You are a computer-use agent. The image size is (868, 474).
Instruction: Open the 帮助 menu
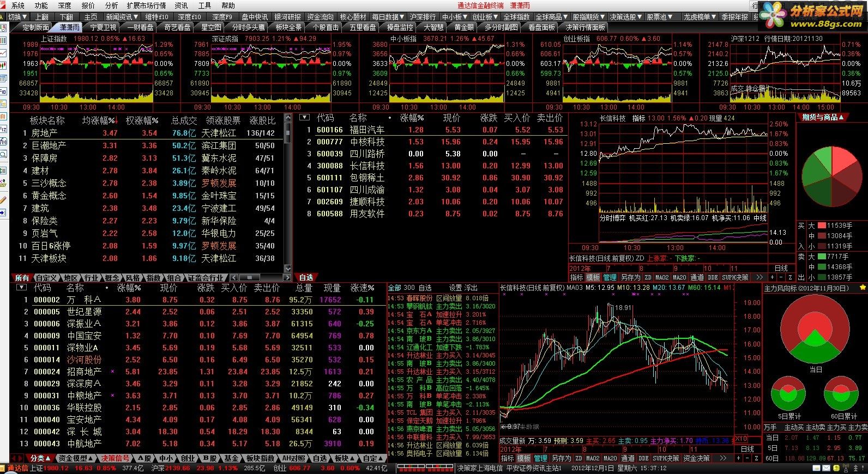pos(228,5)
